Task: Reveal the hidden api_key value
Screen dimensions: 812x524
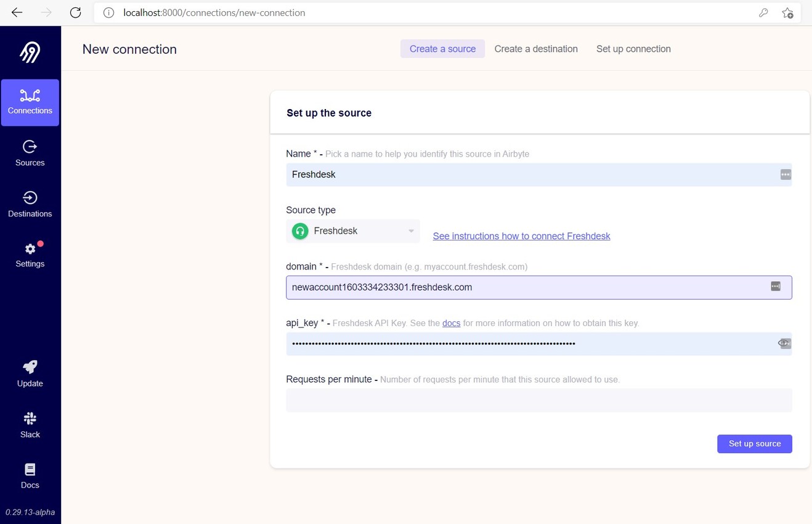Action: [x=783, y=343]
